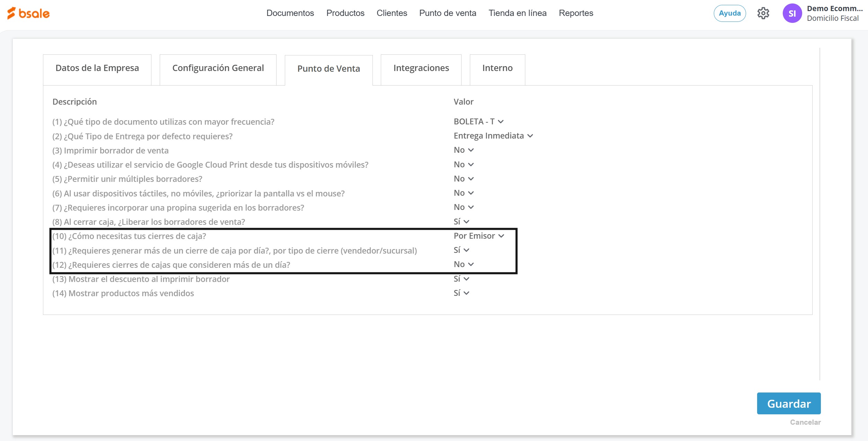Image resolution: width=868 pixels, height=441 pixels.
Task: Switch to Datos de la Empresa tab
Action: (97, 68)
